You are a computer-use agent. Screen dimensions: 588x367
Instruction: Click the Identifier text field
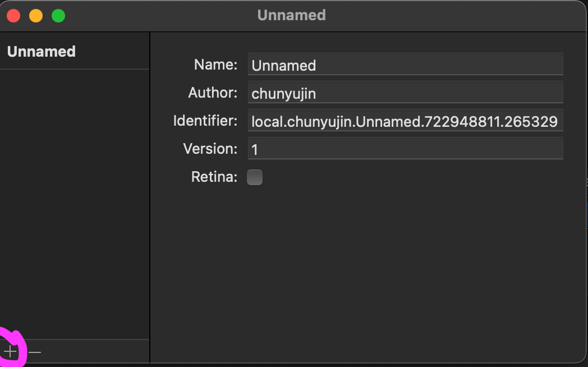pyautogui.click(x=405, y=121)
